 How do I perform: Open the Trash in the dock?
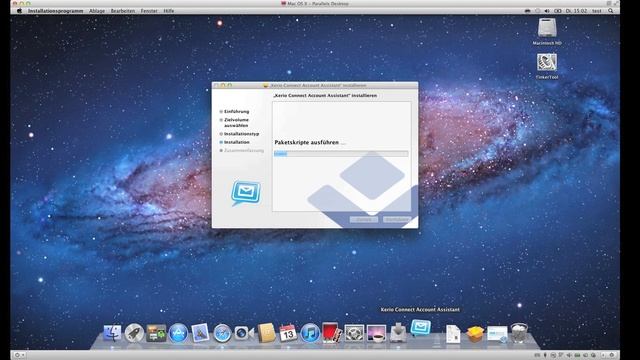519,333
